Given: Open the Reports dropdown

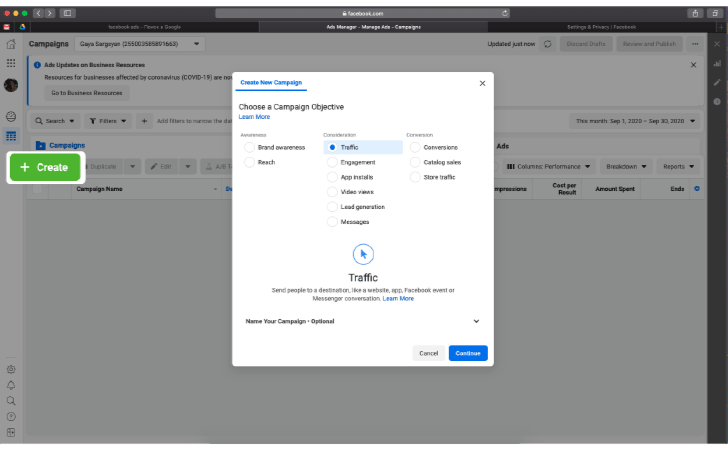Looking at the screenshot, I should click(678, 167).
